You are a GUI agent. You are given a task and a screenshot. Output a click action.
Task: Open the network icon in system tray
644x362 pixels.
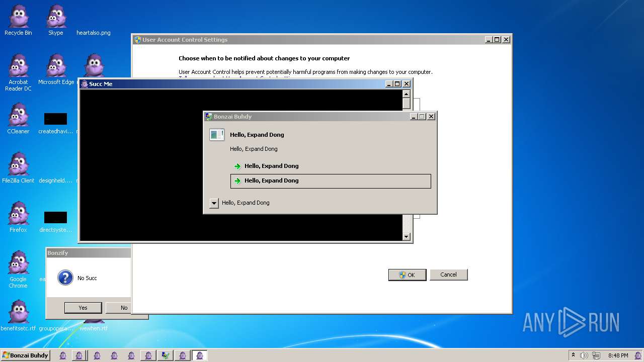coord(596,355)
